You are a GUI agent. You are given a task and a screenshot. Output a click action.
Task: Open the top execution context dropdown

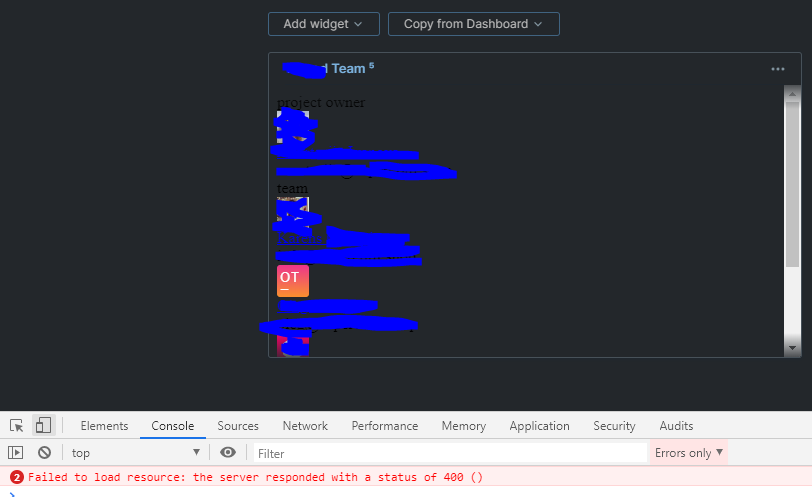136,452
